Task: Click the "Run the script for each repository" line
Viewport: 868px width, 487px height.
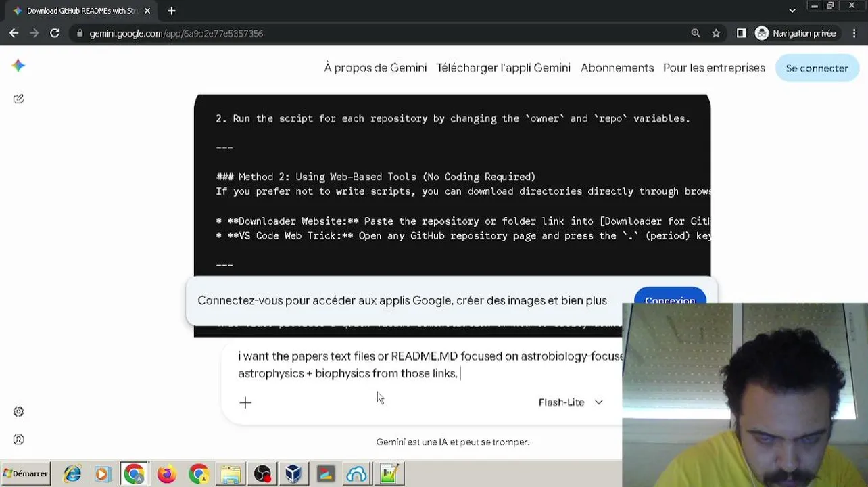Action: [453, 118]
